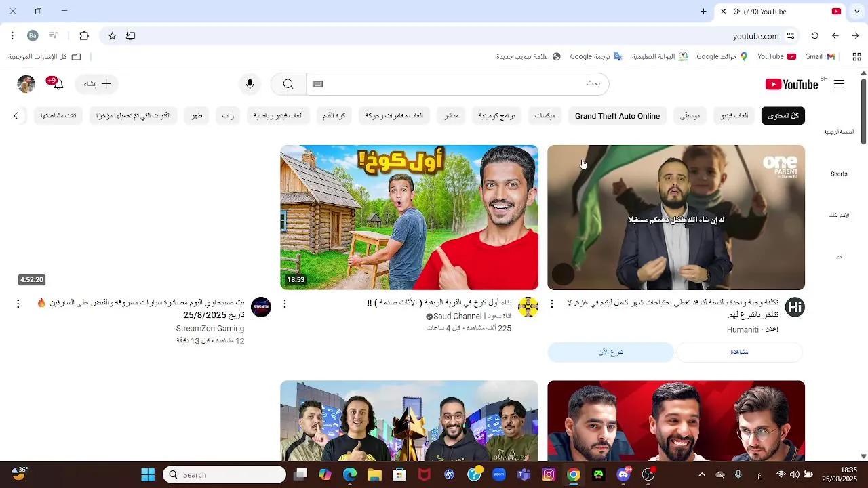This screenshot has height=488, width=868.
Task: Open the Windows Start menu
Action: tap(148, 474)
